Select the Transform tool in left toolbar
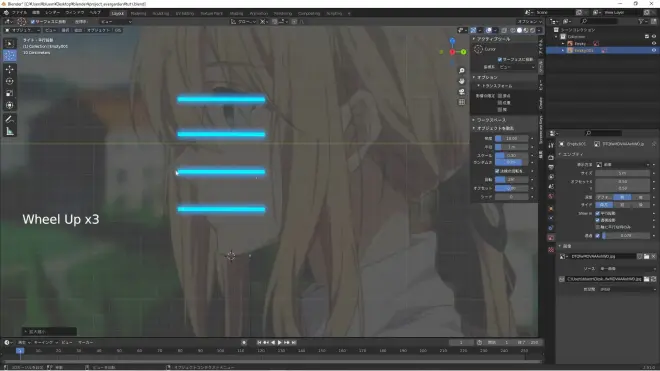Screen dimensions: 660x371 (10, 105)
